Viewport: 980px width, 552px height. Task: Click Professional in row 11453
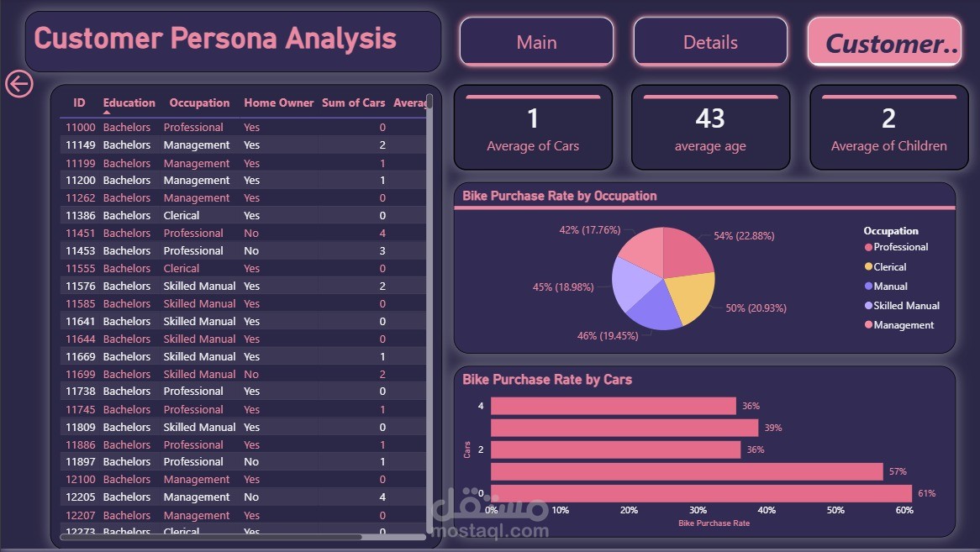[x=193, y=250]
